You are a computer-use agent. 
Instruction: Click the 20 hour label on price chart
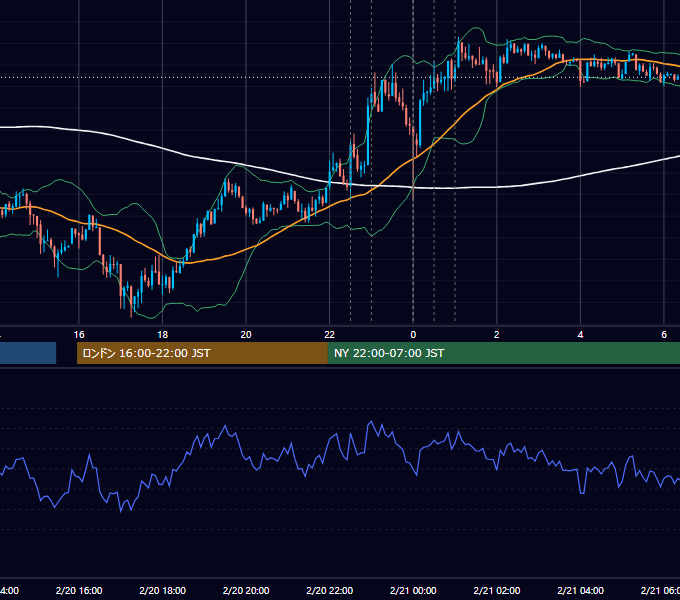tap(246, 335)
